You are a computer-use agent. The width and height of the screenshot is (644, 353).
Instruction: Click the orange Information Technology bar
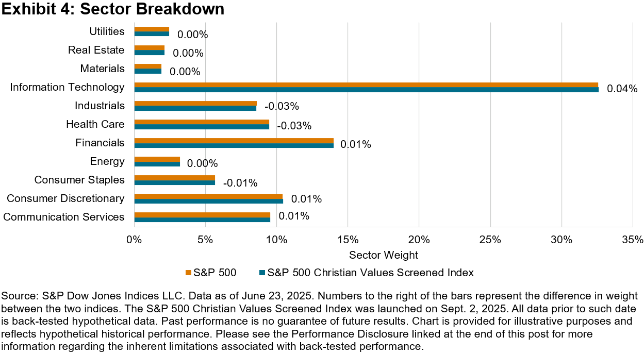[366, 85]
